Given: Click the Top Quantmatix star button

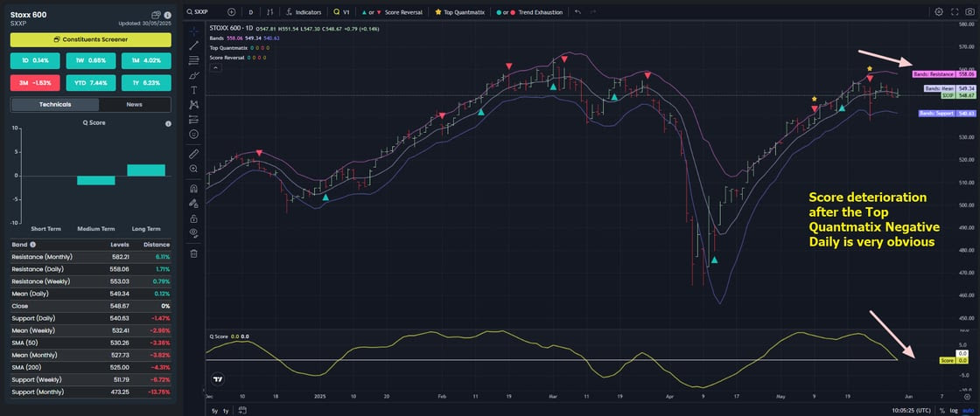Looking at the screenshot, I should 461,12.
